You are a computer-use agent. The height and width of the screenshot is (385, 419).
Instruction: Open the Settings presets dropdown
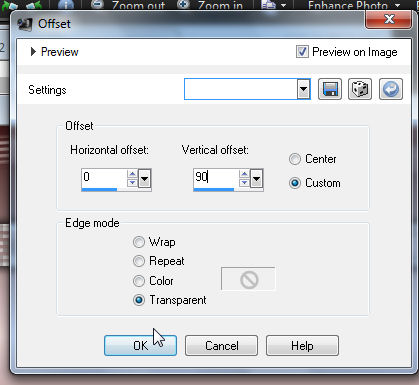pos(303,89)
